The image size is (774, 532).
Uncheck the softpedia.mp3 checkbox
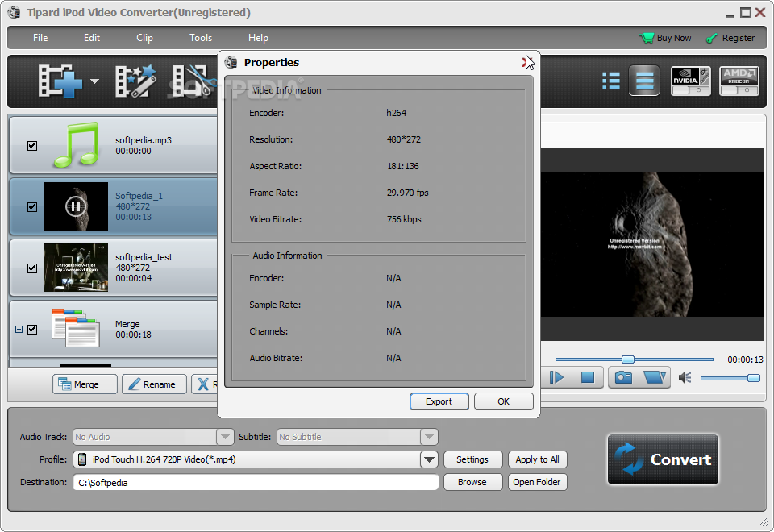pyautogui.click(x=32, y=146)
